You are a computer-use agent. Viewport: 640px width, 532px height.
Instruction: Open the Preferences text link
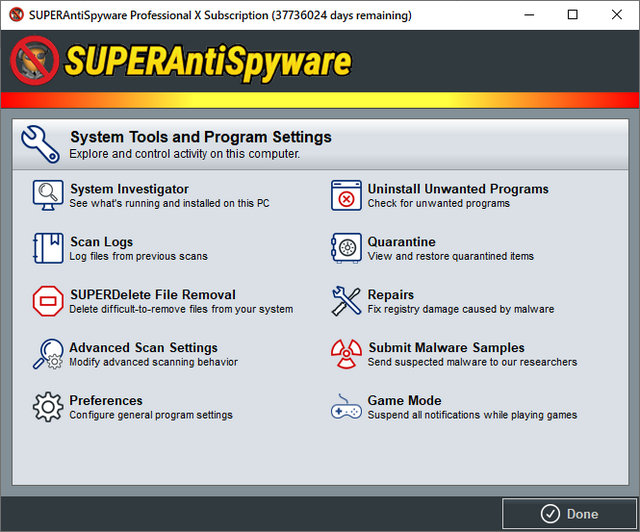106,401
